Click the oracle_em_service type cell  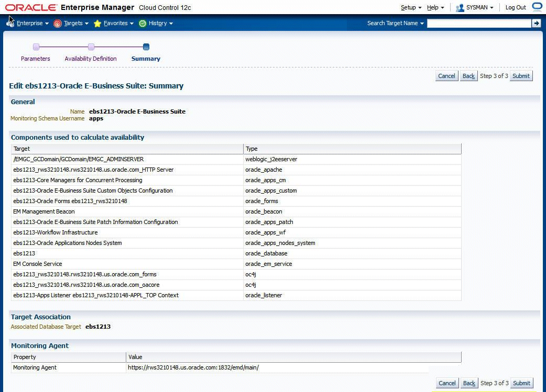point(353,264)
